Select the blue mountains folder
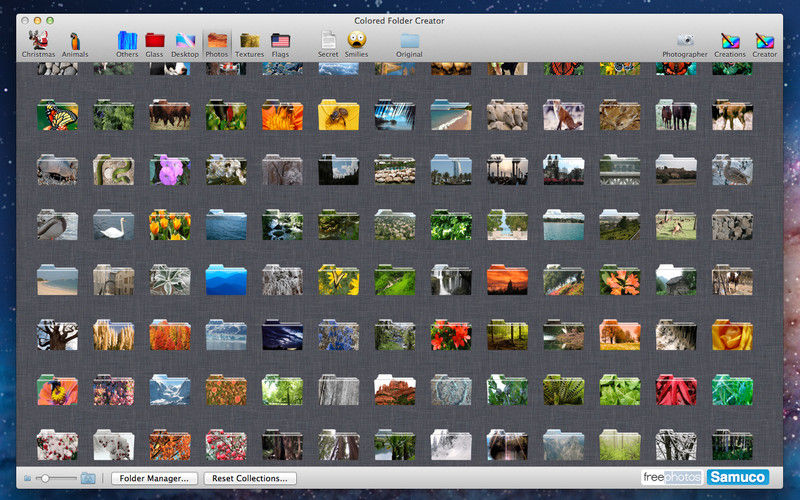800x500 pixels. click(226, 280)
